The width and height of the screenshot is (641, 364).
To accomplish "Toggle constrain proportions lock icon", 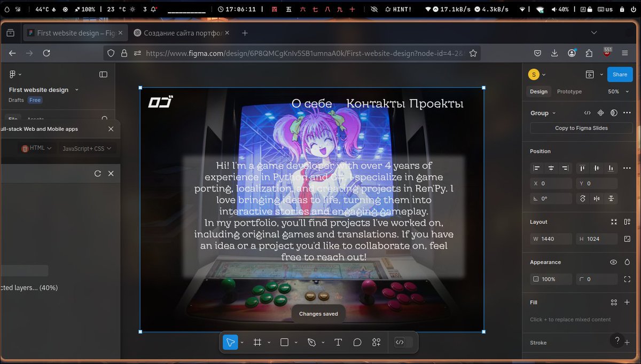I will pos(627,239).
